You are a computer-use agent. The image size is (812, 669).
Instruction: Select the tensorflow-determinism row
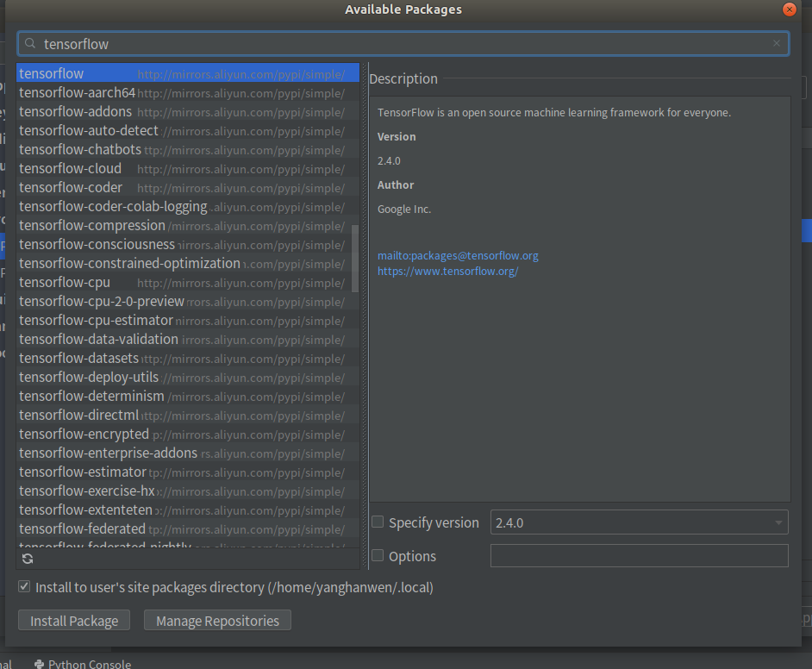coord(188,396)
